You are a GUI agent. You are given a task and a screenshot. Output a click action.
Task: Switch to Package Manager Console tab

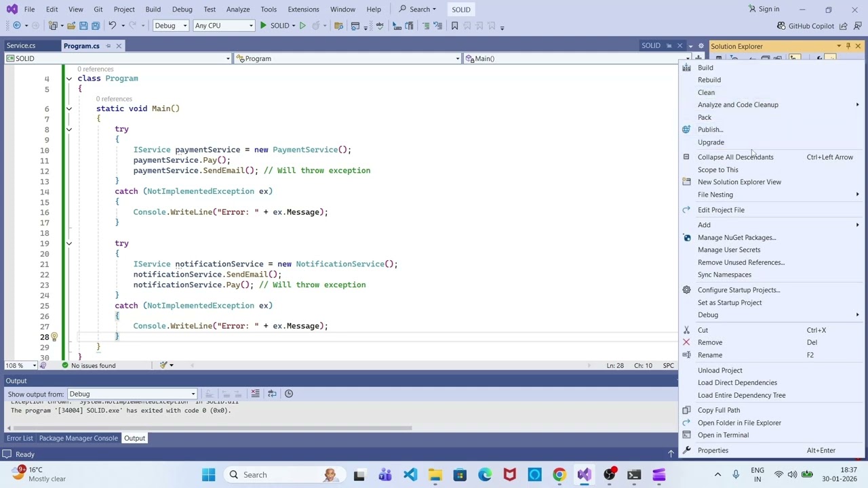coord(79,439)
